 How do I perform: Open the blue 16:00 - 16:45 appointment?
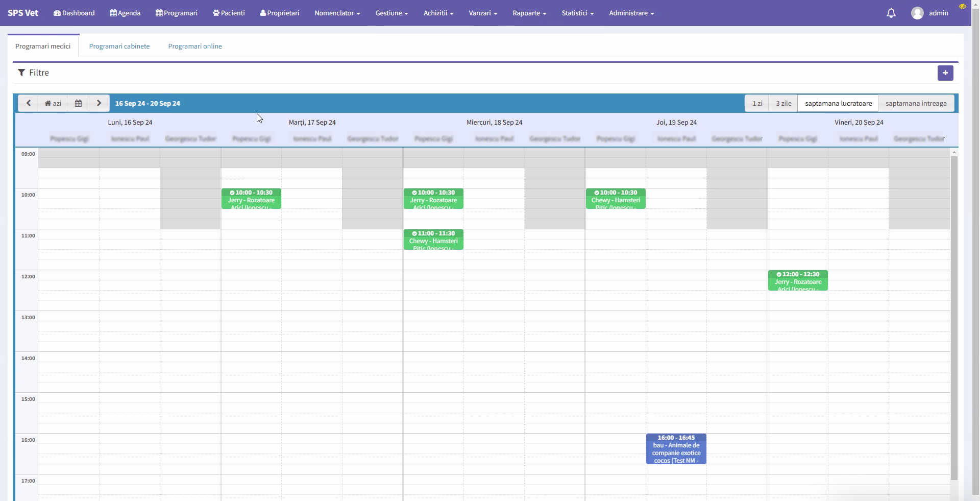coord(676,449)
